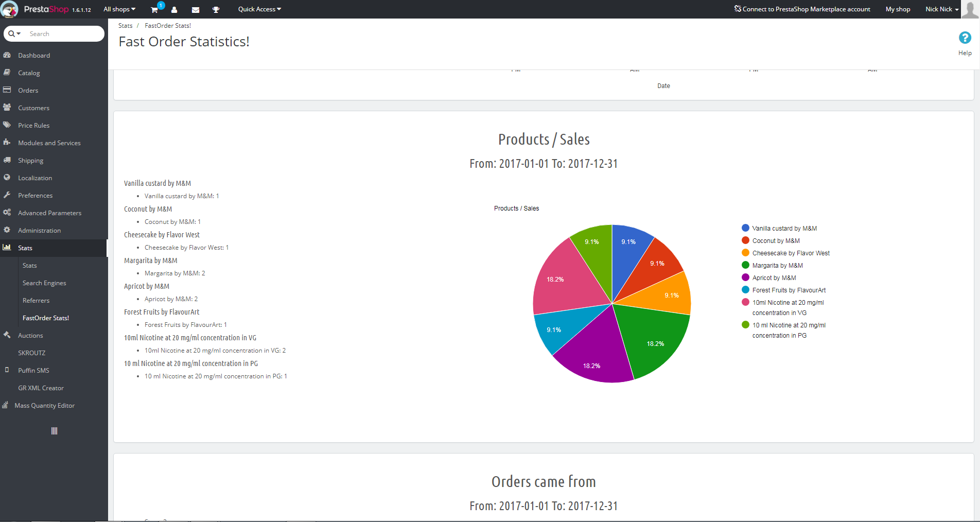Click the Stats breadcrumb link
Screen dimensions: 980x522
pos(125,26)
